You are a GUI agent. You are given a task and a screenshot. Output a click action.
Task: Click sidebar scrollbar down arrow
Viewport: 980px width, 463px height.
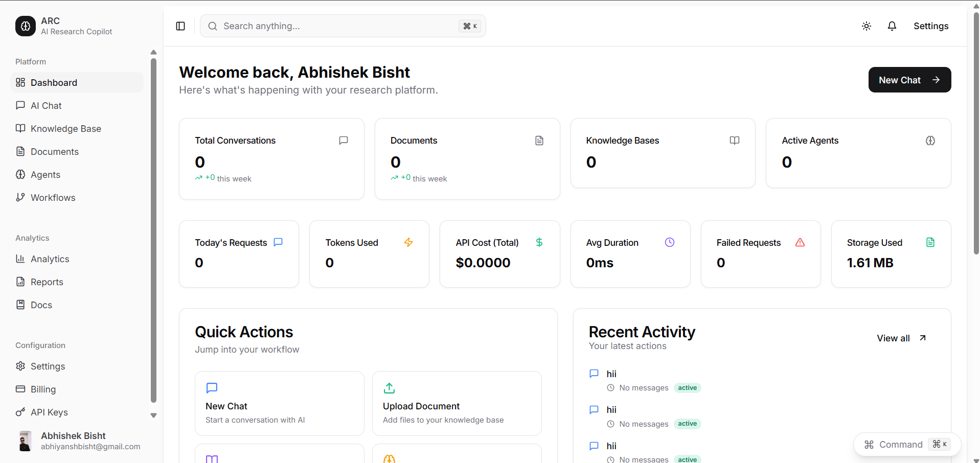coord(153,415)
